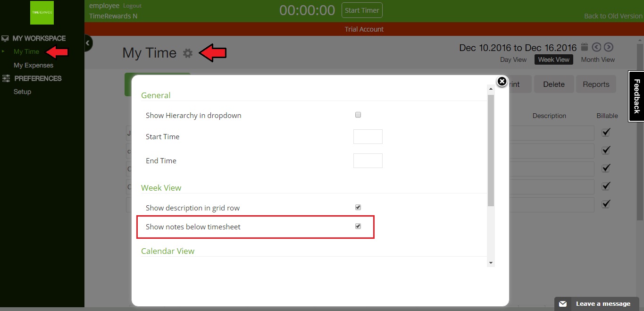
Task: Go to previous week arrow
Action: [x=596, y=47]
